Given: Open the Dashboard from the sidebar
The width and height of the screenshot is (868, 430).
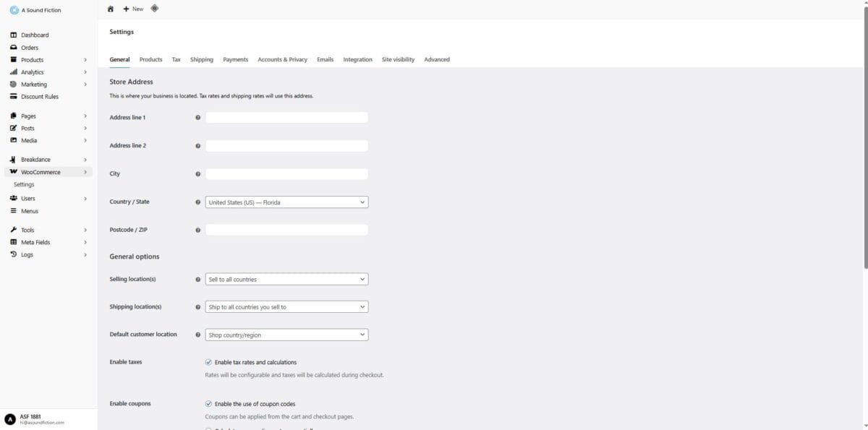Looking at the screenshot, I should [x=13, y=35].
